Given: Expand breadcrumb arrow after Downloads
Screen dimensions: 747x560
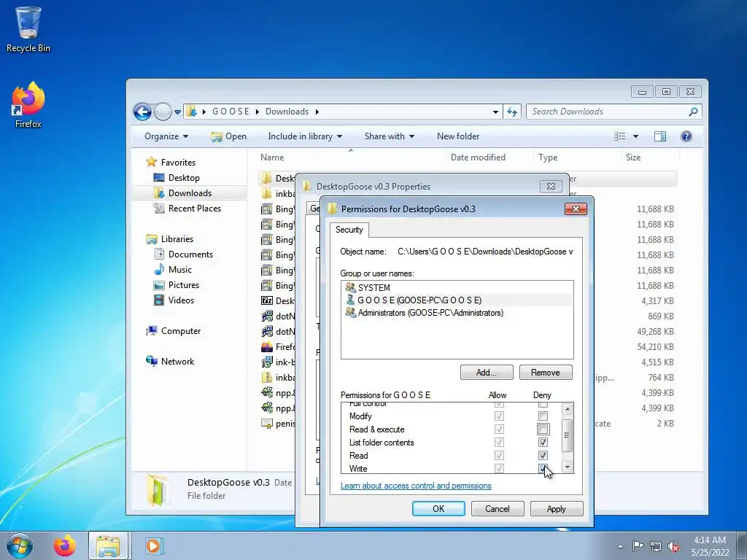Looking at the screenshot, I should [x=317, y=112].
